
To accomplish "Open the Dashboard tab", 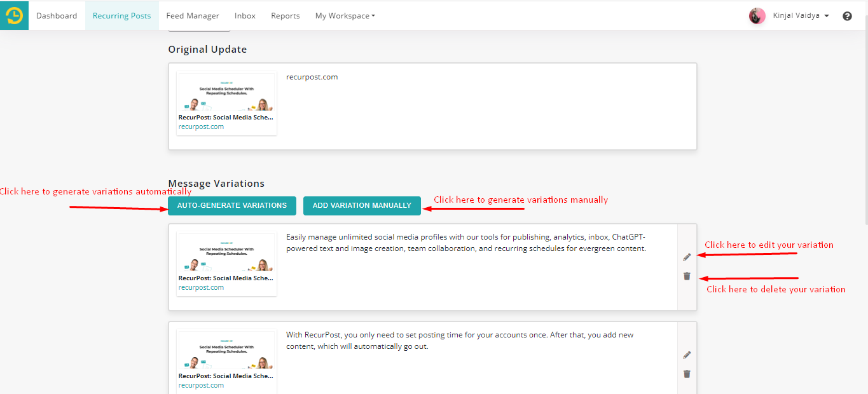I will tap(57, 16).
